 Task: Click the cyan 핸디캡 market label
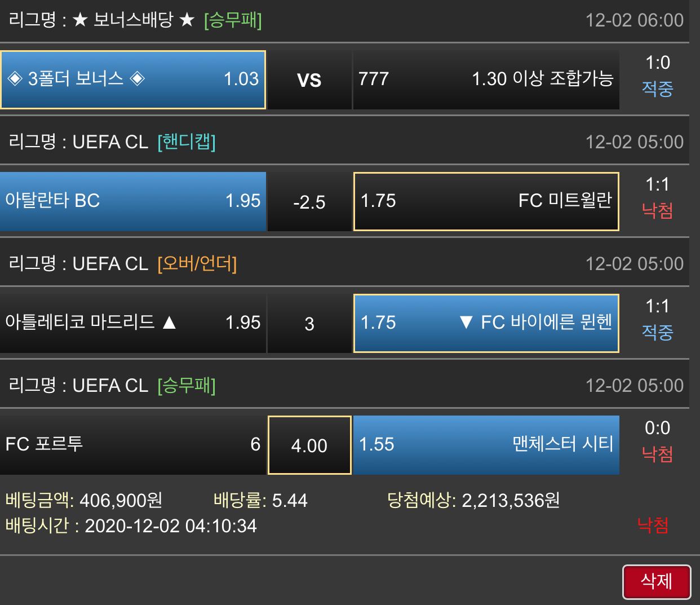pyautogui.click(x=187, y=142)
